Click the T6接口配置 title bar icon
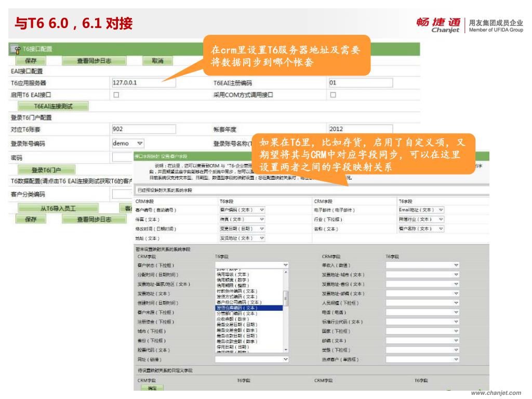 pyautogui.click(x=15, y=49)
